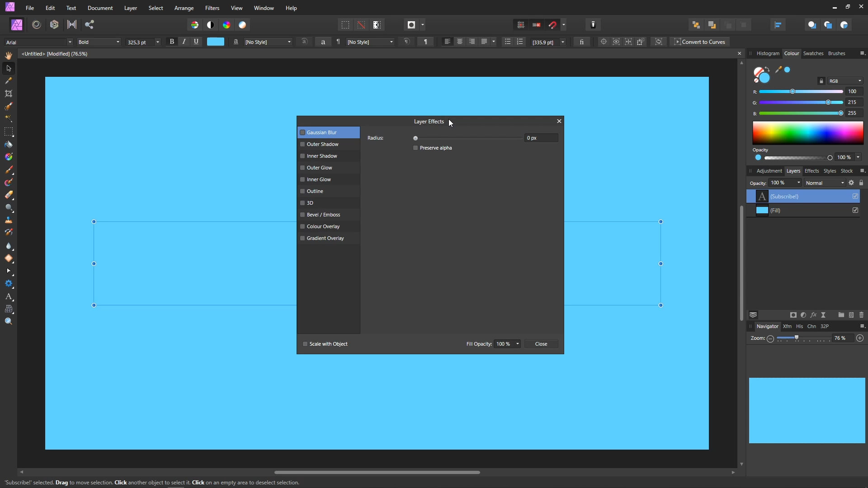This screenshot has height=488, width=868.
Task: Open the Filters menu
Action: 212,8
